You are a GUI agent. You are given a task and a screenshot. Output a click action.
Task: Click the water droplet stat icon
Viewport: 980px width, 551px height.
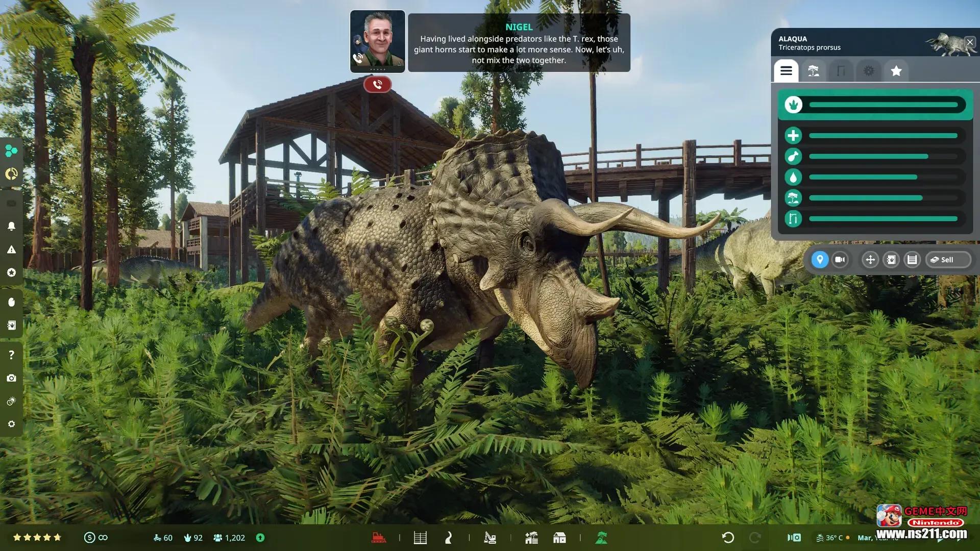click(793, 177)
